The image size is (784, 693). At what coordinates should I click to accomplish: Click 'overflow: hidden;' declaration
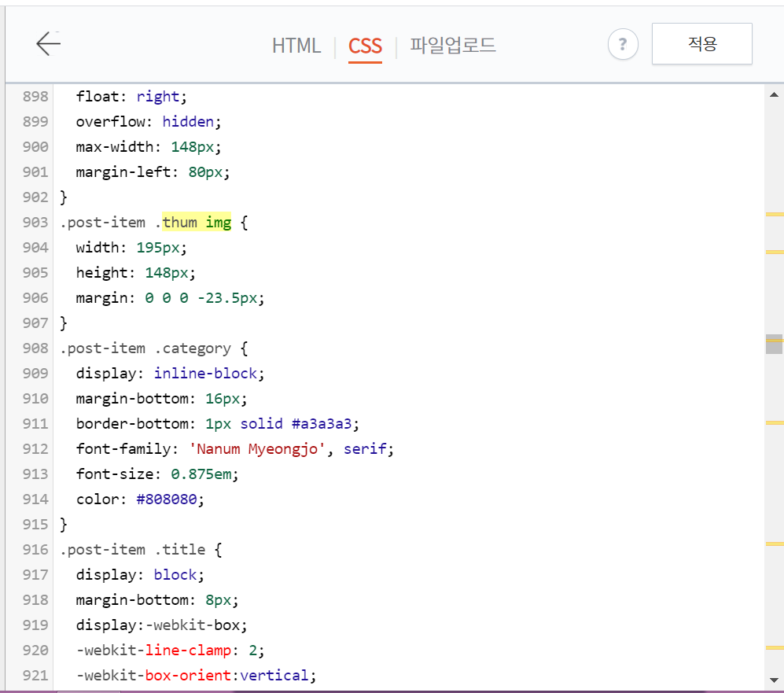click(x=149, y=121)
